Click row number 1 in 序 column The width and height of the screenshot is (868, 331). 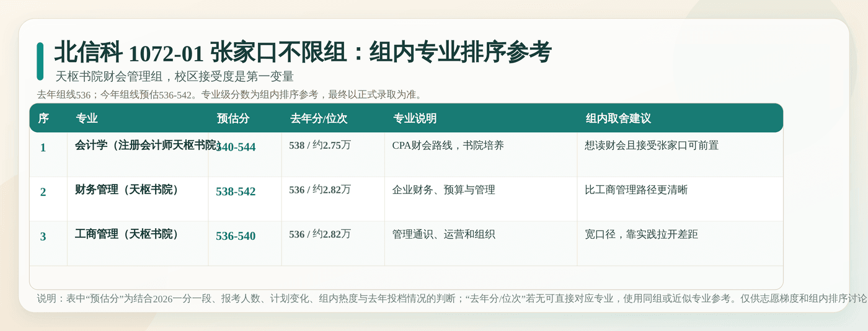click(43, 148)
